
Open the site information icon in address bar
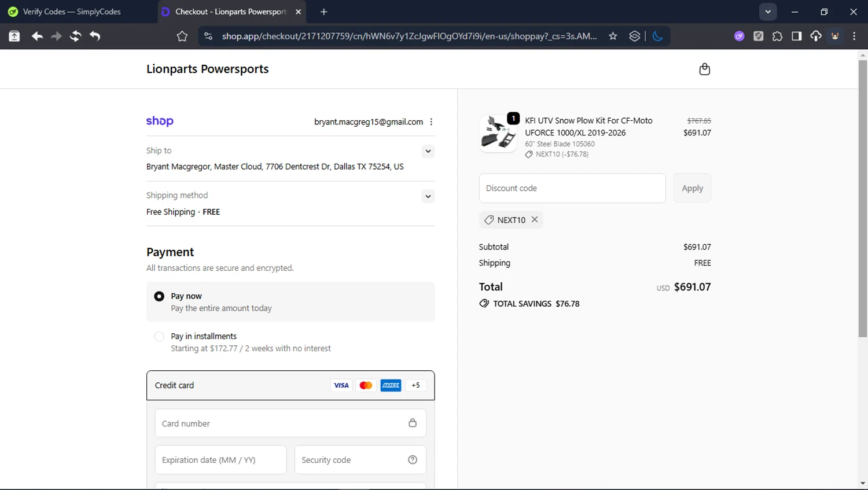(x=208, y=36)
